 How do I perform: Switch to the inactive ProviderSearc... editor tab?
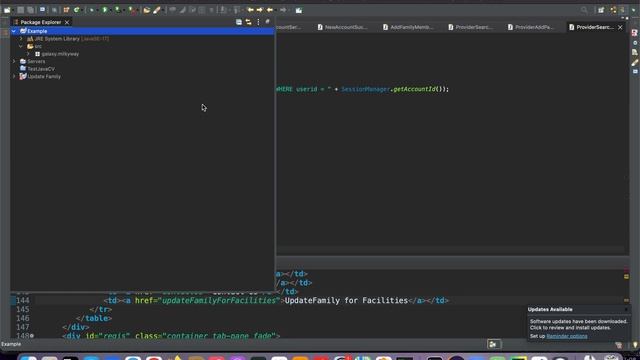point(471,27)
